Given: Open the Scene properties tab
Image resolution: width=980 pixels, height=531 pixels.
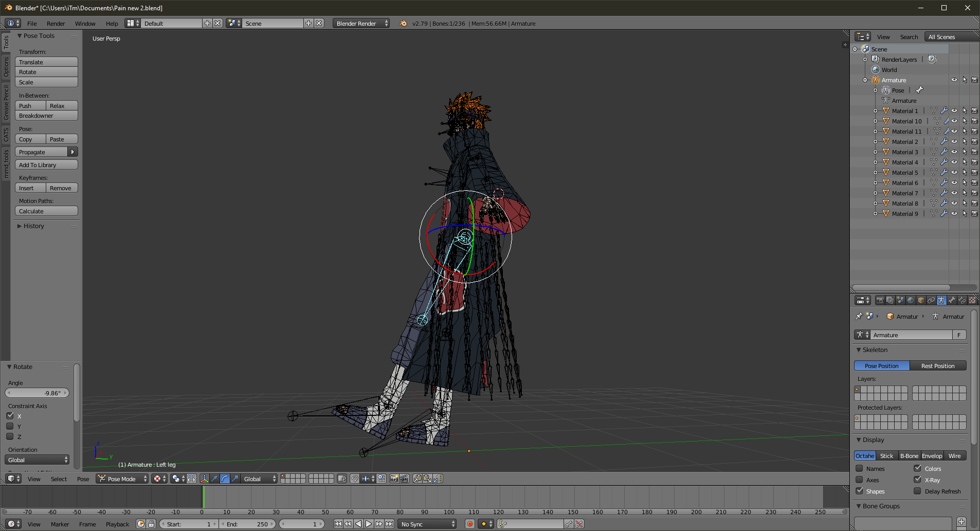Looking at the screenshot, I should [900, 300].
